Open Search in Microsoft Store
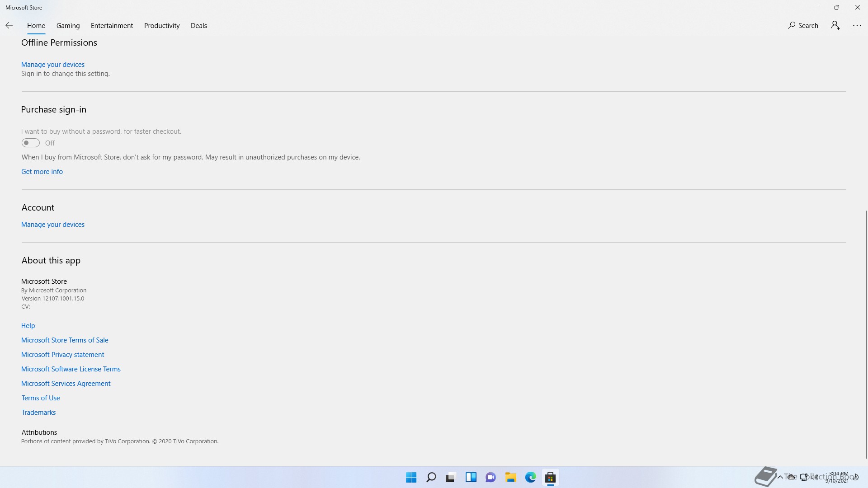This screenshot has width=868, height=488. point(803,26)
